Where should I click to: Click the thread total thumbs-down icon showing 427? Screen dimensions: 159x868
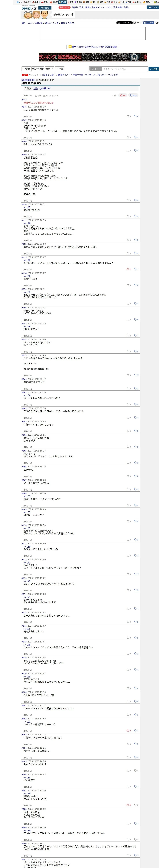133,95
